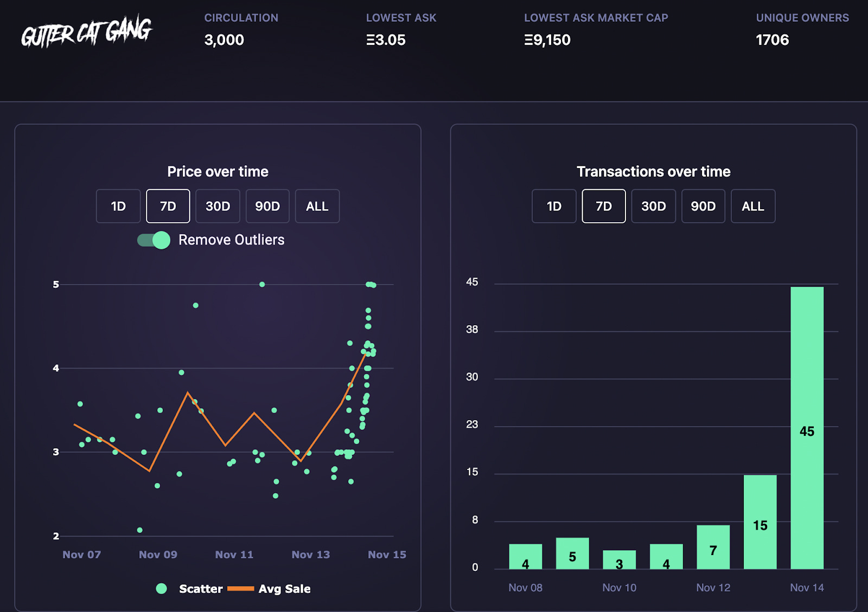The height and width of the screenshot is (612, 868).
Task: Select ALL range for Transactions over time
Action: click(x=753, y=206)
